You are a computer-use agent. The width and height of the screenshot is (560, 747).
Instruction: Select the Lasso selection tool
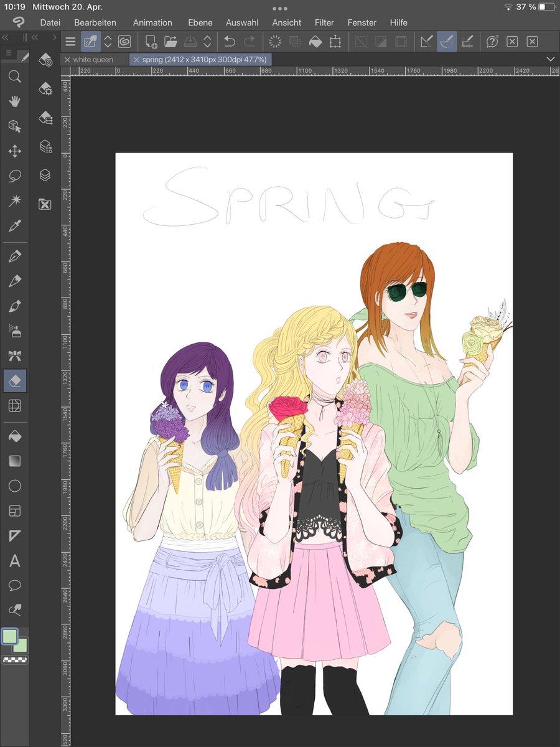click(15, 176)
